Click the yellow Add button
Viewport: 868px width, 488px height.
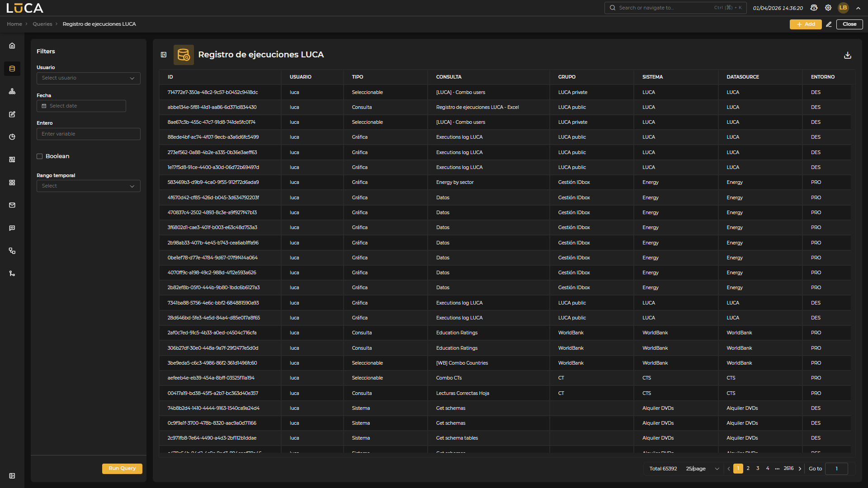point(805,24)
